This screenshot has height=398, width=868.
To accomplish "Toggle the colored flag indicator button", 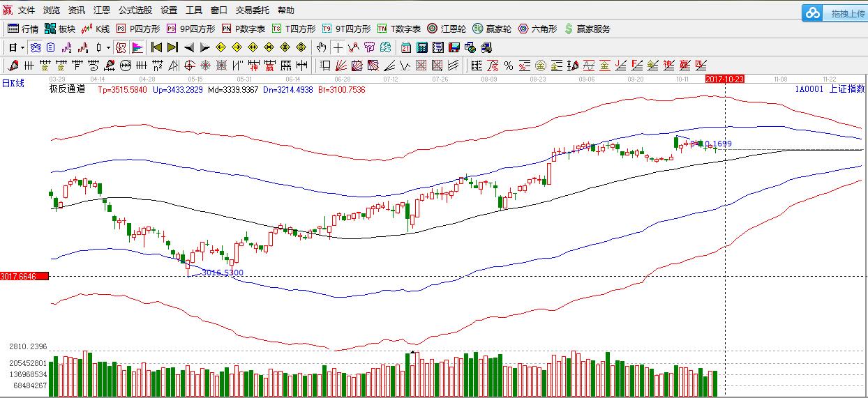I will click(x=137, y=47).
